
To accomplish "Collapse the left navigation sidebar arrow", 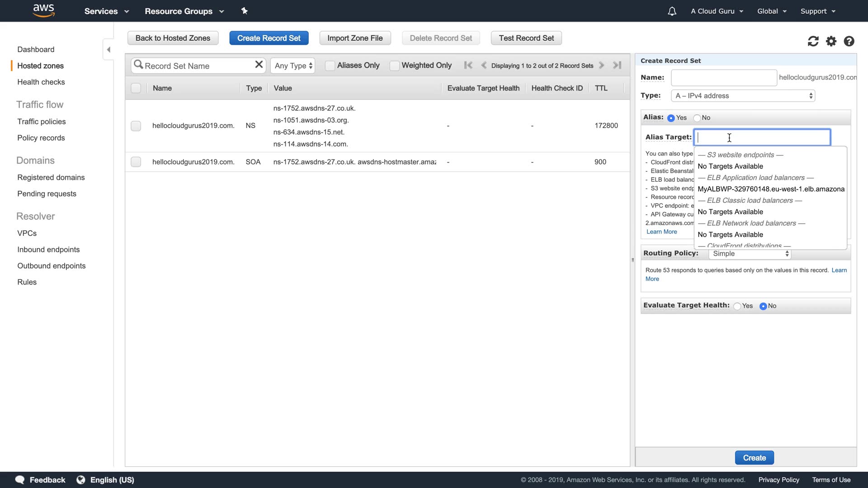I will coord(108,50).
